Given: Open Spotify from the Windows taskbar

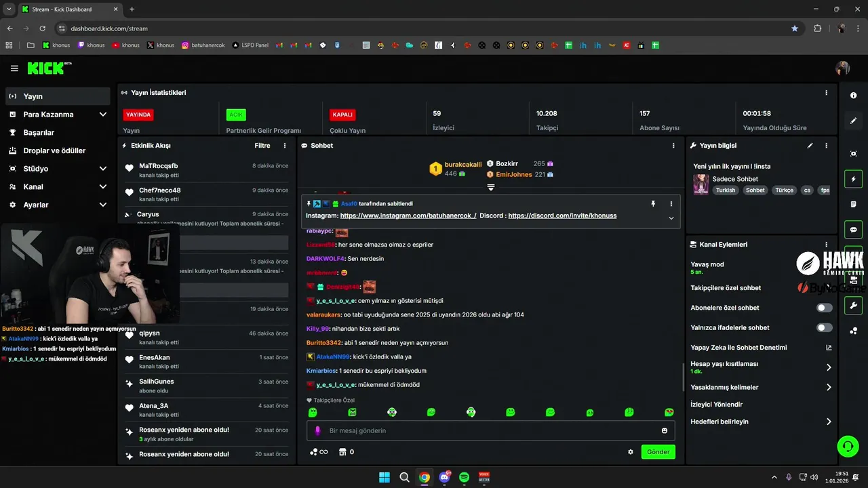Looking at the screenshot, I should [465, 477].
